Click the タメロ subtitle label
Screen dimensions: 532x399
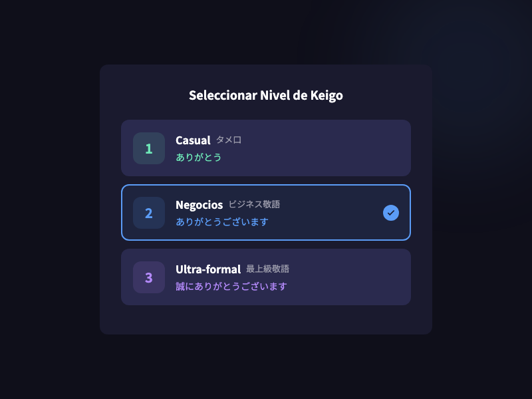(x=229, y=140)
